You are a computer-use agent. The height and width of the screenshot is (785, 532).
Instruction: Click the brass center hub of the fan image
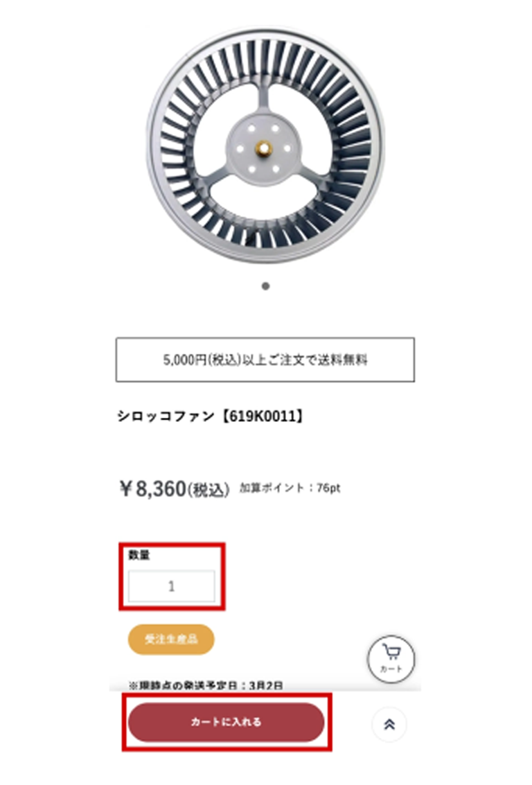pos(264,148)
